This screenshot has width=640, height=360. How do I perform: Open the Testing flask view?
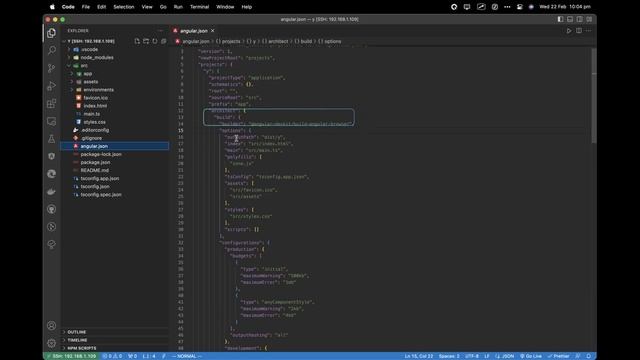tap(51, 139)
